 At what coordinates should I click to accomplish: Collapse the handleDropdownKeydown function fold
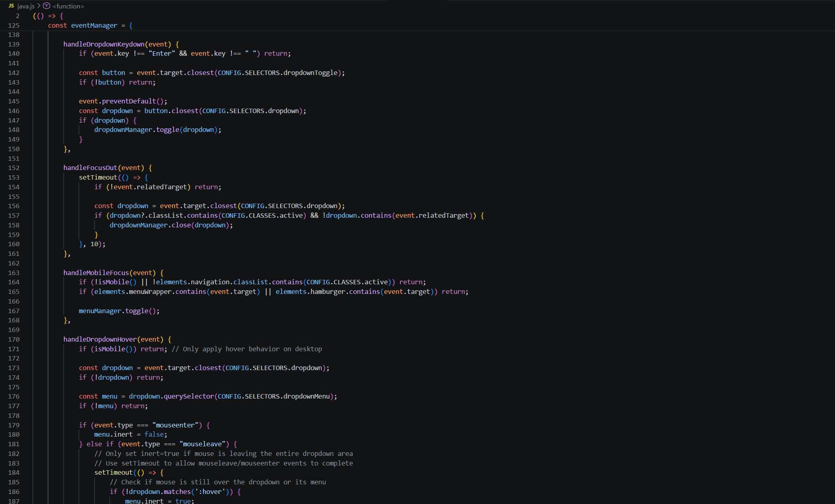25,44
